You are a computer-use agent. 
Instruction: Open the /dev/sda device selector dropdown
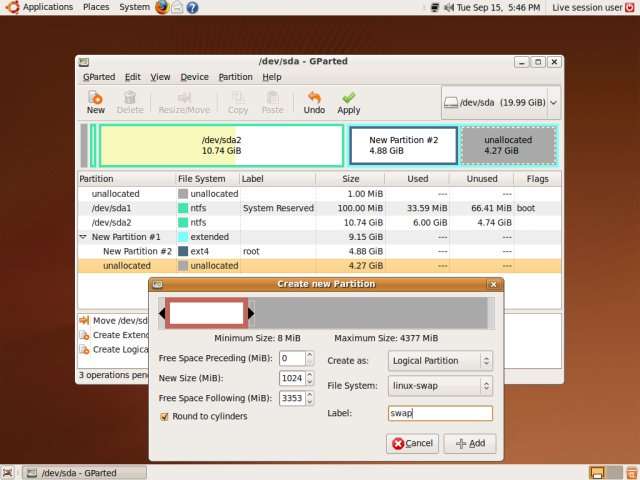[501, 102]
